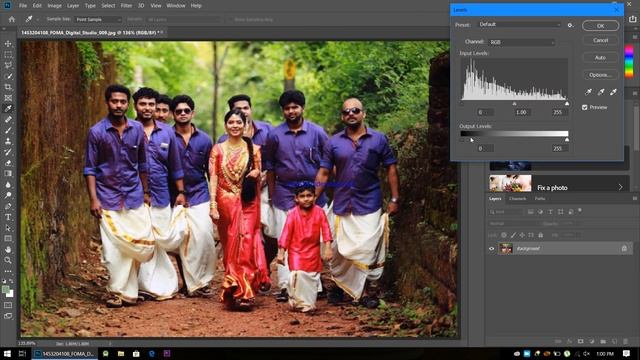Toggle the layer filter on/off switch
The image size is (640, 360).
click(580, 211)
